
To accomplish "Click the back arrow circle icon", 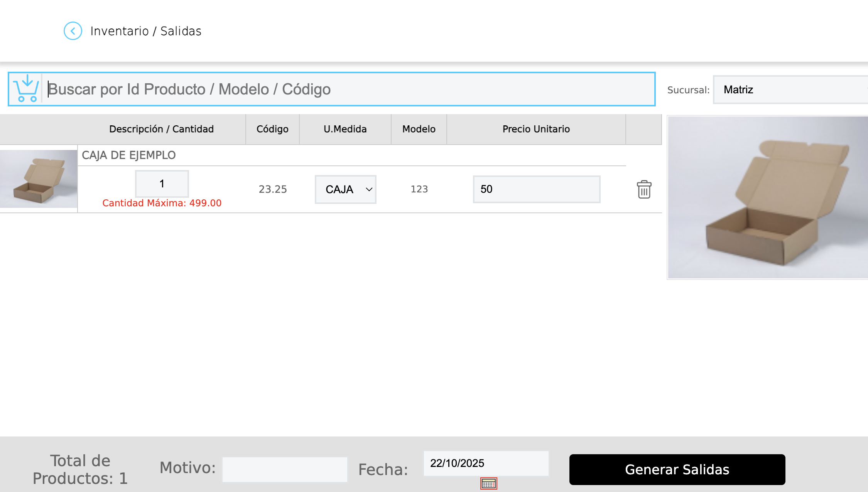I will click(x=73, y=31).
